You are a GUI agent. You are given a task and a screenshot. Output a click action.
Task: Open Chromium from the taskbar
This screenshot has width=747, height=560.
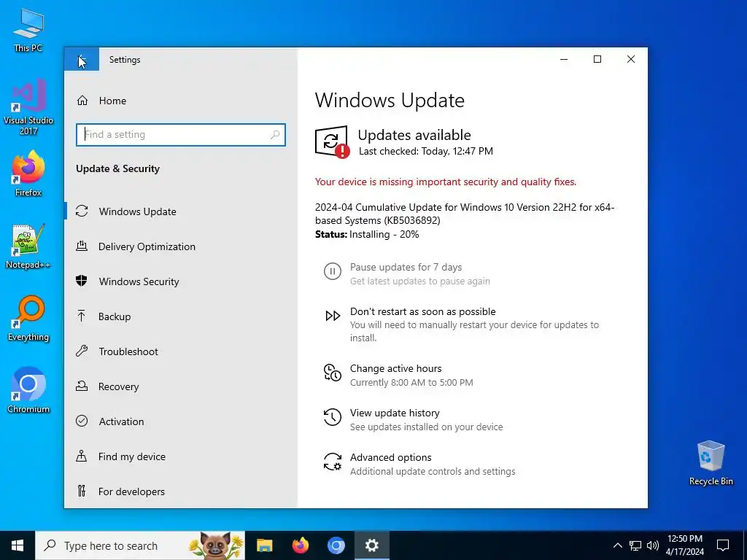point(336,545)
